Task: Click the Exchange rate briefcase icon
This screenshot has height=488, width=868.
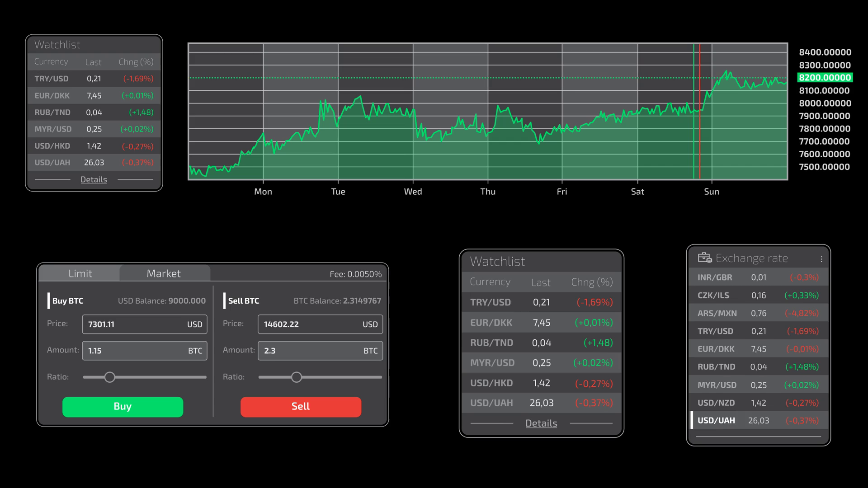Action: click(704, 258)
